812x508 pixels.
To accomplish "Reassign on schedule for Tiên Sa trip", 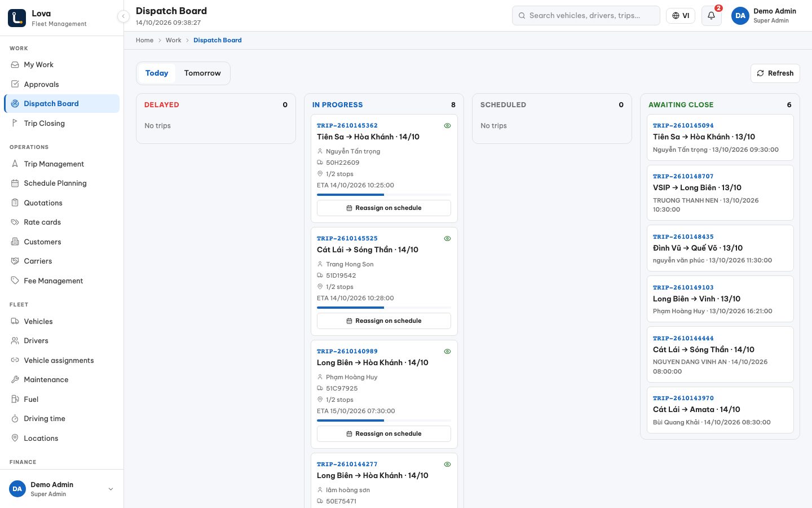I will click(x=384, y=208).
